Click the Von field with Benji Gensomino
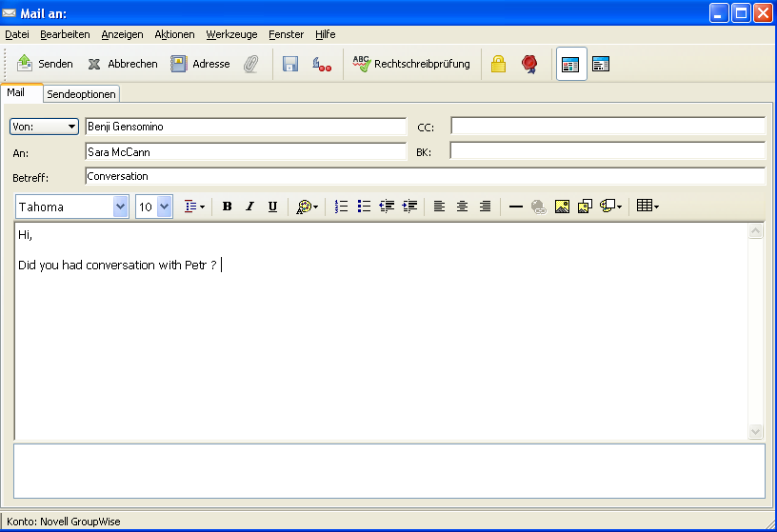 246,127
